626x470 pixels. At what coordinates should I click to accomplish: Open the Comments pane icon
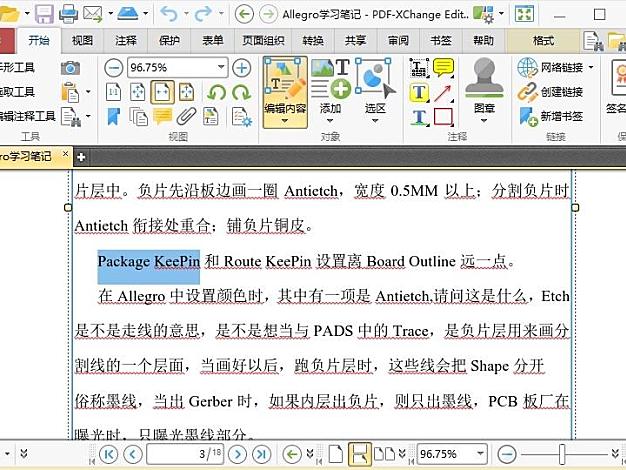162,117
